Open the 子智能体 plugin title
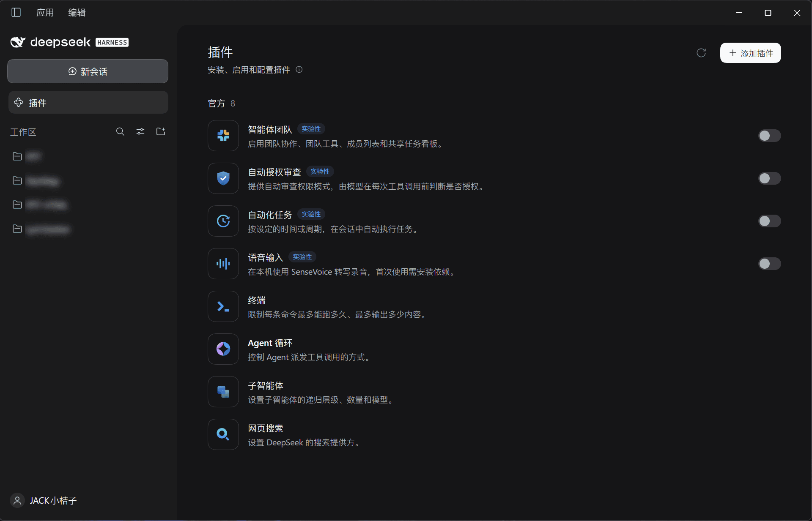 pos(266,385)
